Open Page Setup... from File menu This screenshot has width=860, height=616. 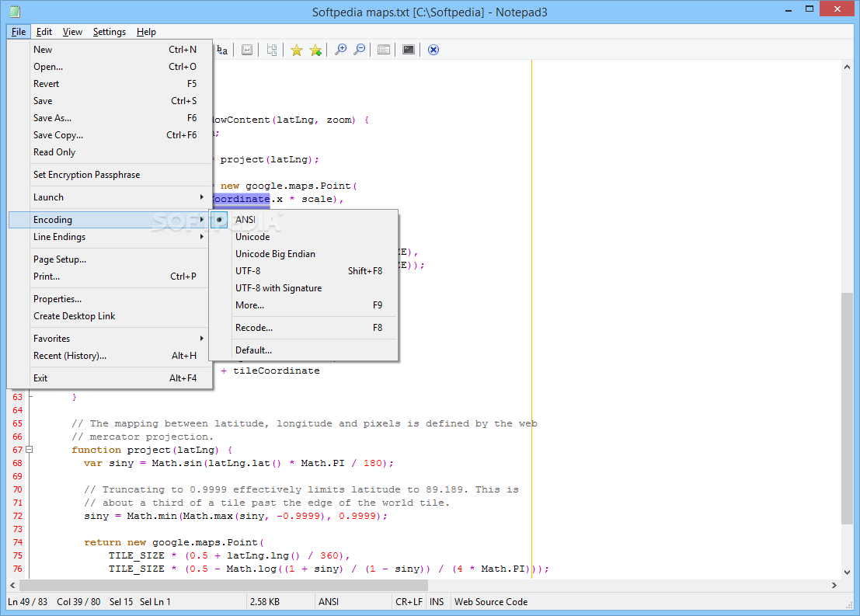pyautogui.click(x=110, y=259)
